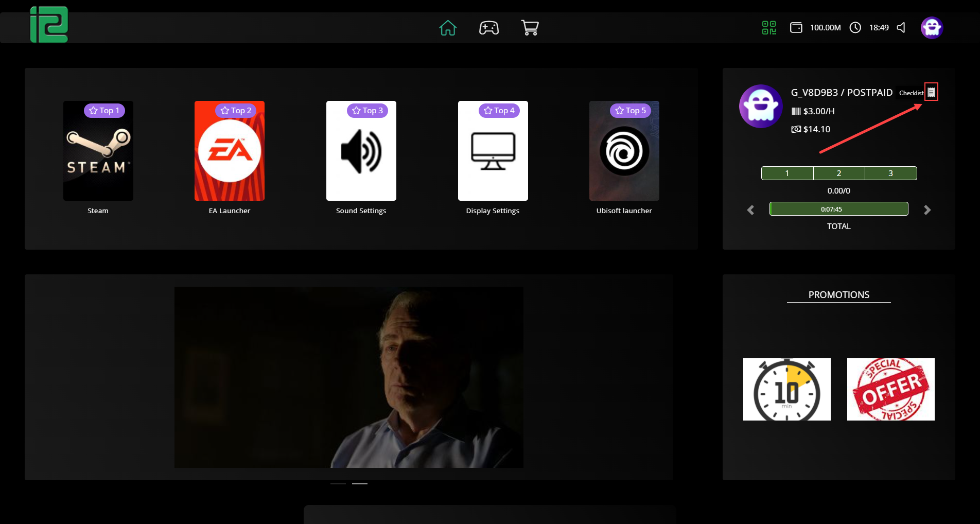The image size is (980, 524).
Task: Open the wallet balance icon
Action: point(796,28)
